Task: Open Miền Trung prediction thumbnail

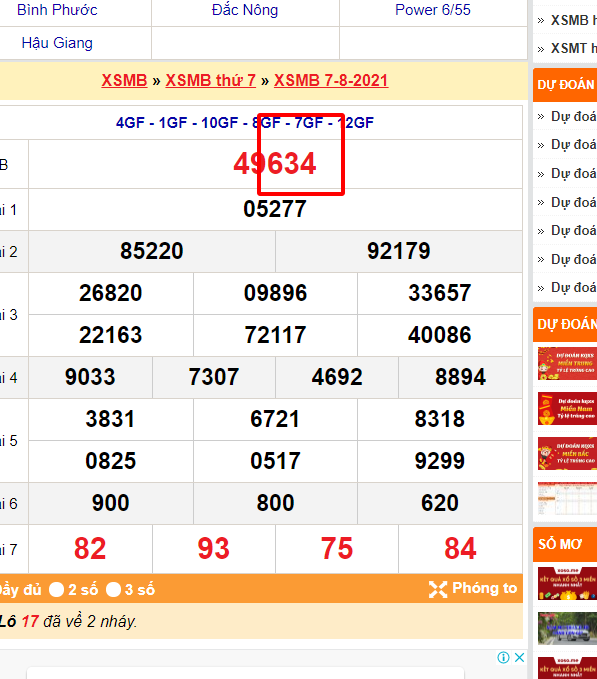Action: click(567, 363)
